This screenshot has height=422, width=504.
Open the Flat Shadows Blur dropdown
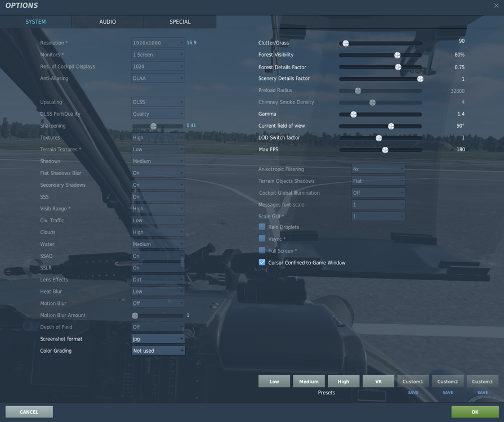(x=158, y=173)
